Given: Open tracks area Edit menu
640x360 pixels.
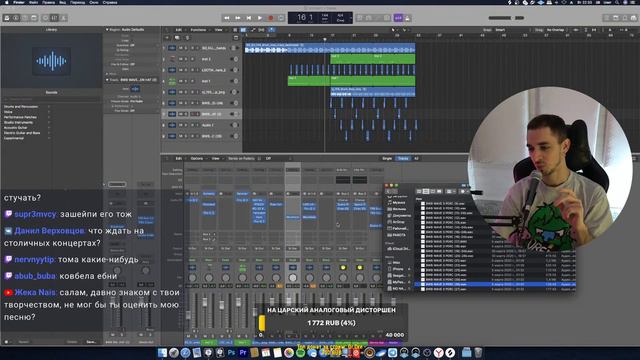Looking at the screenshot, I should tap(179, 30).
